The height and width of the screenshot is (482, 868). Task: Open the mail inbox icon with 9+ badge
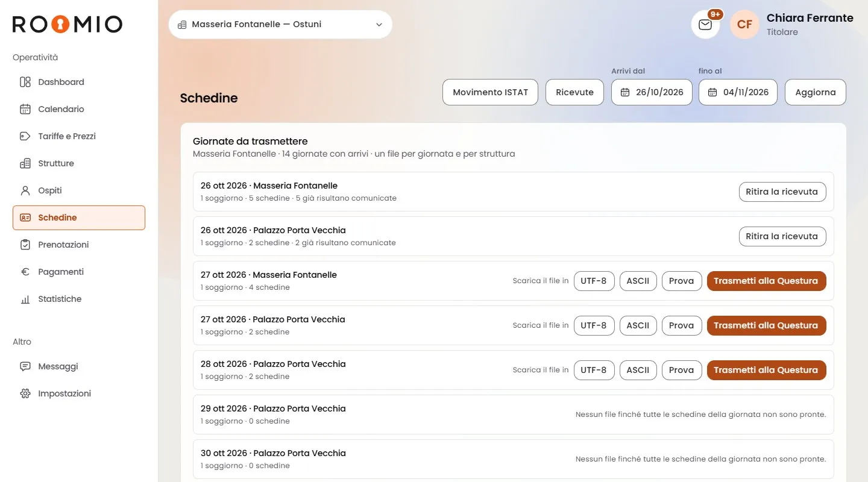tap(705, 25)
